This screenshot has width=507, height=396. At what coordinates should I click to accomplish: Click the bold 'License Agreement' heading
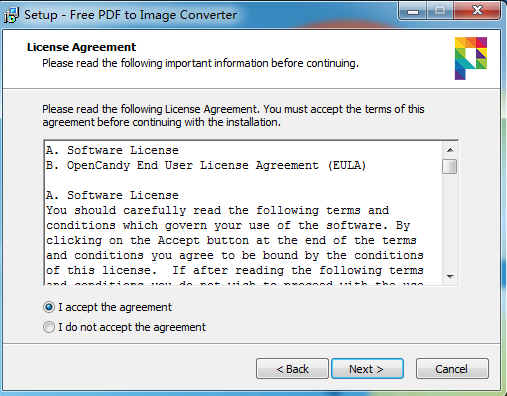(x=81, y=47)
